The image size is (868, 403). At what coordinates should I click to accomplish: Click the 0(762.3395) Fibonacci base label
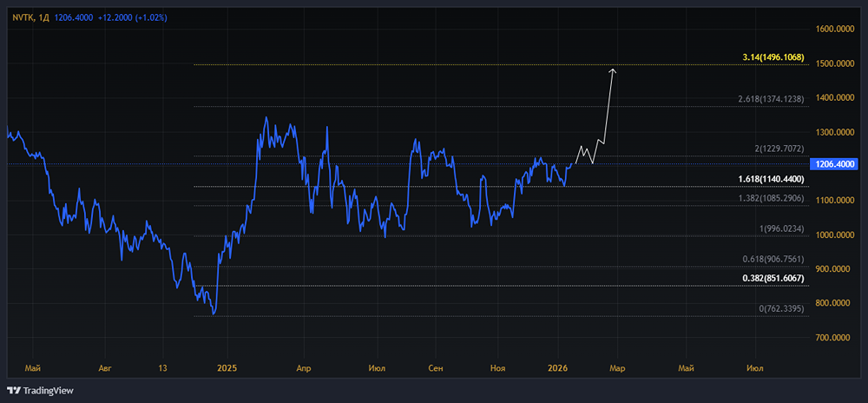[x=782, y=308]
